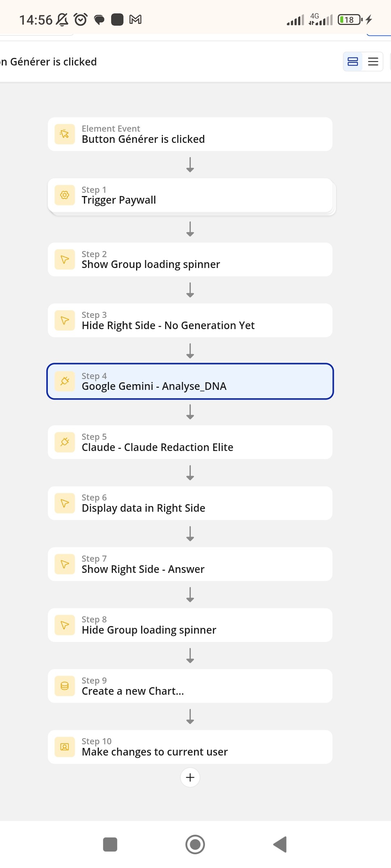Click the database icon on Create Chart step
Screen dimensions: 391x868
pos(65,686)
